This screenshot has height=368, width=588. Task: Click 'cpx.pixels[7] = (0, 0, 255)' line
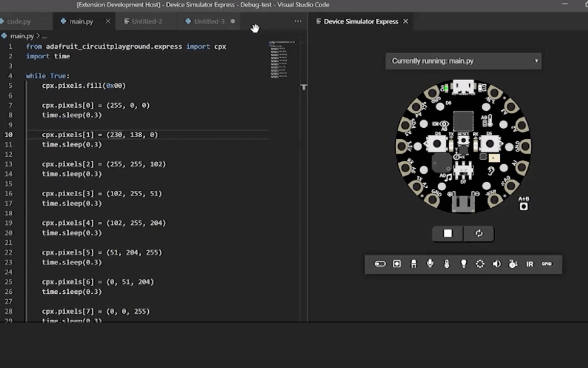[x=96, y=311]
